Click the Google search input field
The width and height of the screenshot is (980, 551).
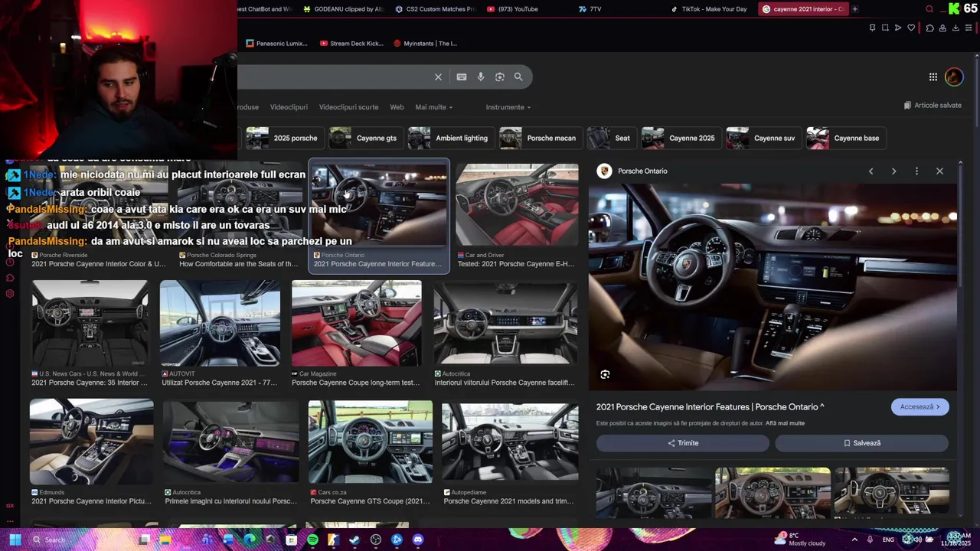coord(333,77)
